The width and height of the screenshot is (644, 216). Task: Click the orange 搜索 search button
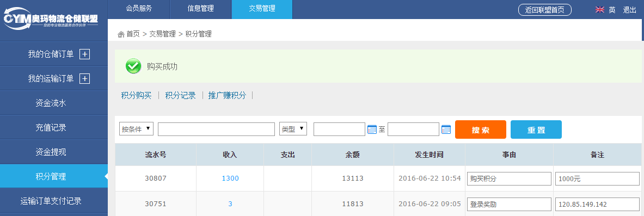tap(481, 130)
